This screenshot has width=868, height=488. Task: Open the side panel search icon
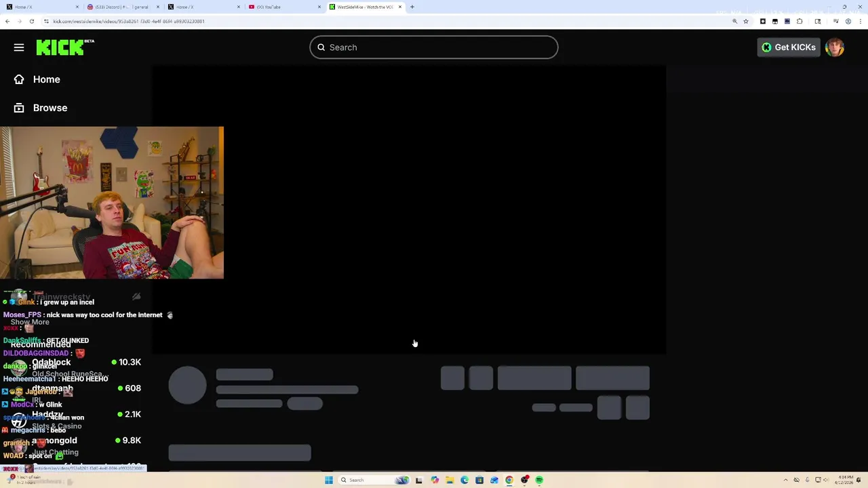point(818,21)
